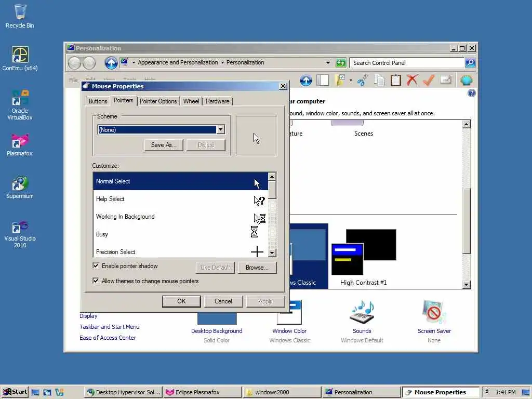Open folder options toolbar dropdown arrow
This screenshot has height=399, width=532.
coord(351,81)
